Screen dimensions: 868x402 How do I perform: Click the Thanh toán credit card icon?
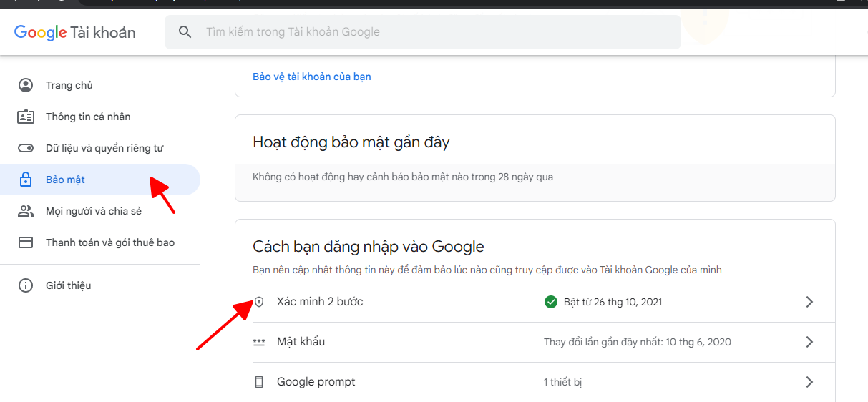point(26,242)
